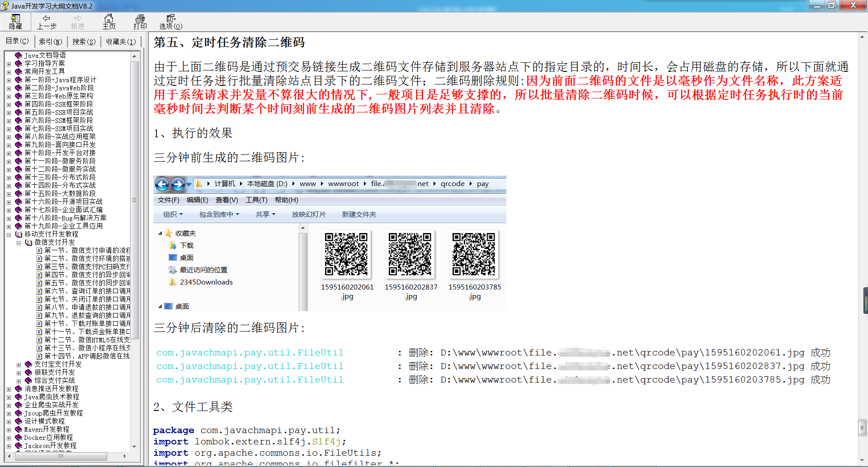Select 第十七阶段-企业面试汇编 in tree

coord(63,210)
